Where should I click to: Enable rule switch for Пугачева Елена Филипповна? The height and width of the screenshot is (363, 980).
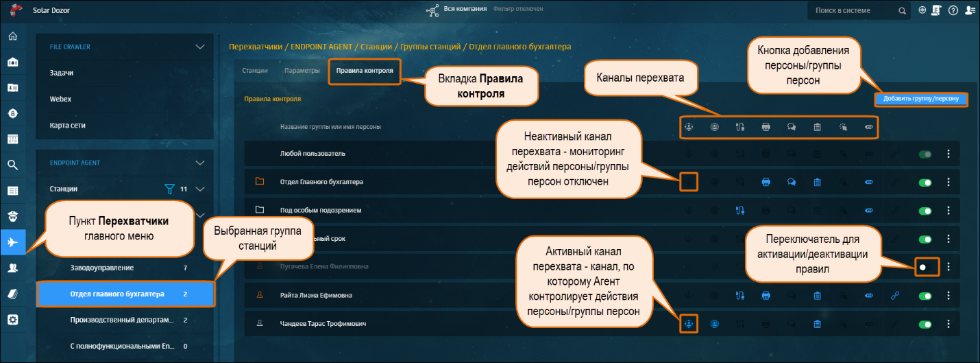pos(924,267)
